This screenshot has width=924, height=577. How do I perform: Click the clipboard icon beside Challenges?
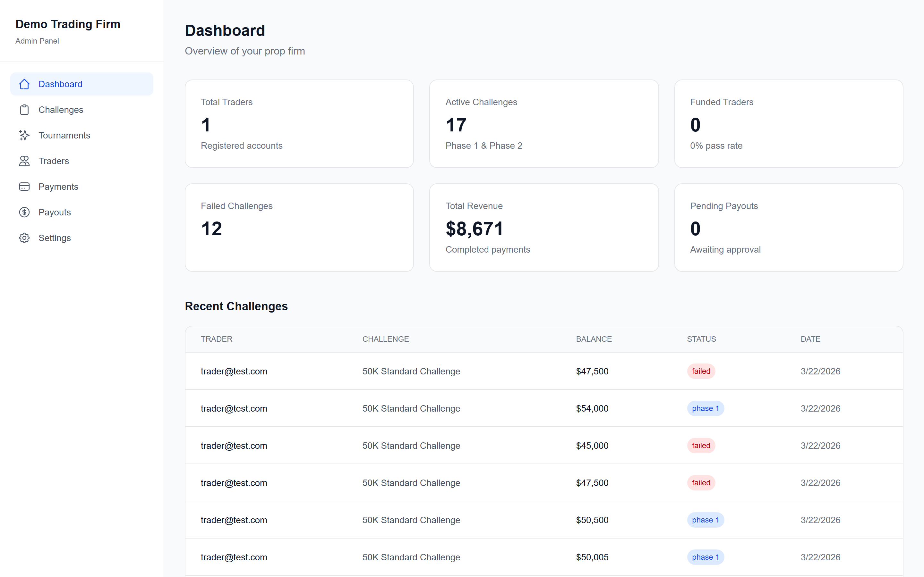[x=24, y=110]
